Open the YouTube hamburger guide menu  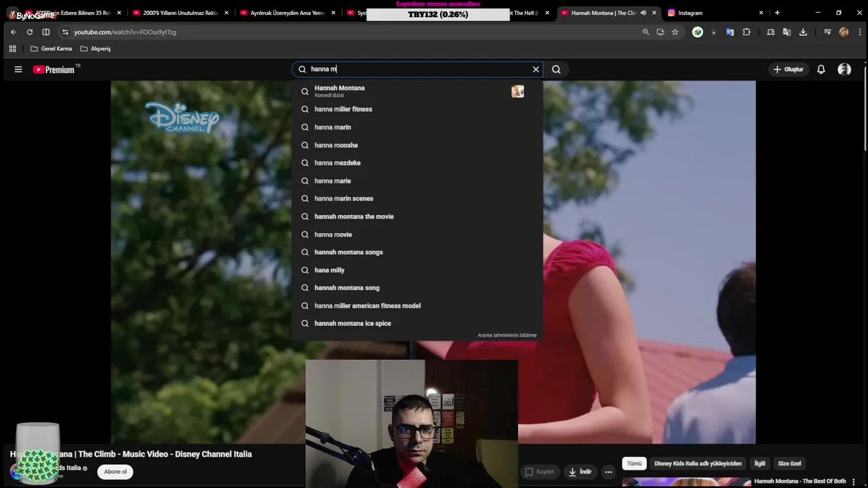tap(18, 69)
